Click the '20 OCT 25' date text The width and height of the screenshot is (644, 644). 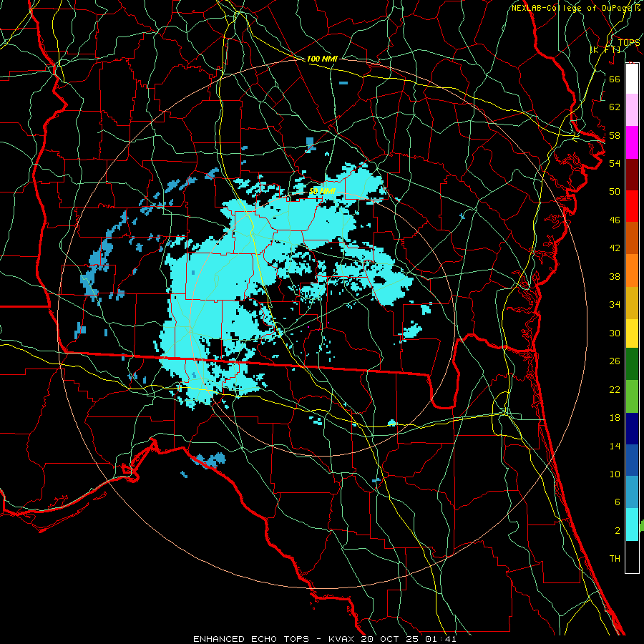point(391,639)
